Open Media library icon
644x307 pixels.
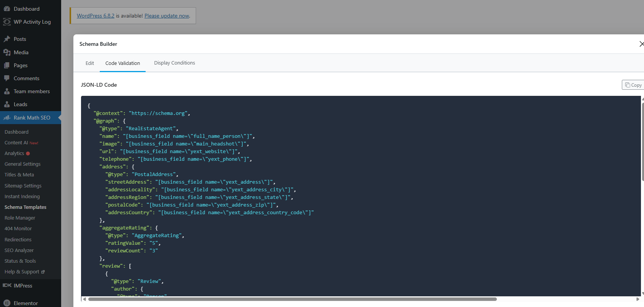point(7,52)
